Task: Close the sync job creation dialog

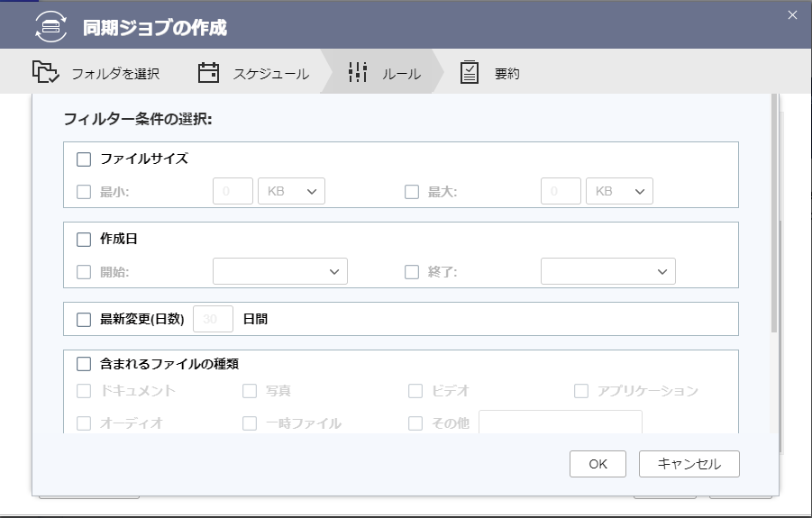Action: [792, 14]
